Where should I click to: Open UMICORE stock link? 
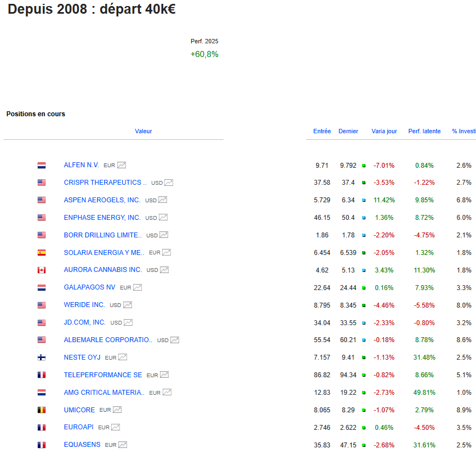79,410
